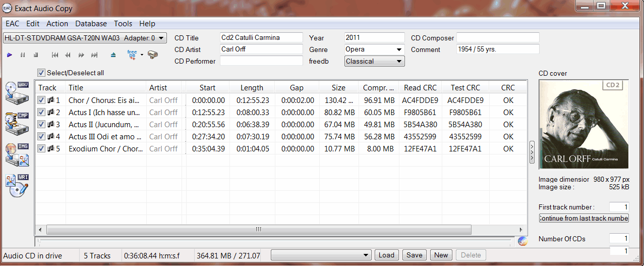Uncheck track 1 checkbox
The image size is (644, 266).
point(41,100)
